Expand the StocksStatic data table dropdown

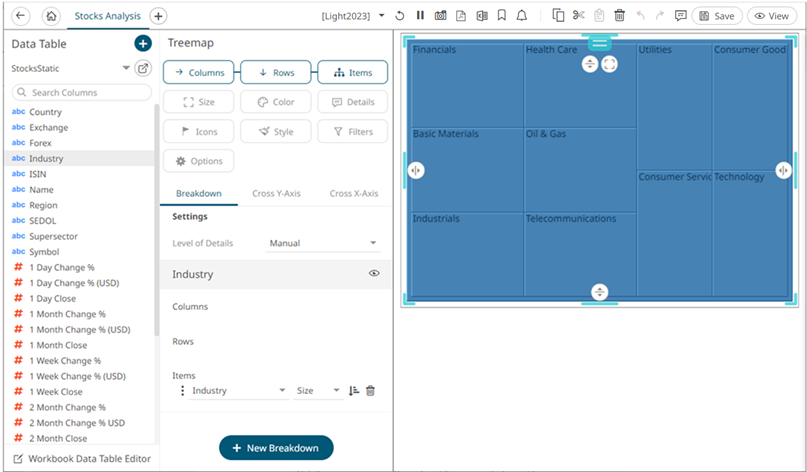pos(126,68)
